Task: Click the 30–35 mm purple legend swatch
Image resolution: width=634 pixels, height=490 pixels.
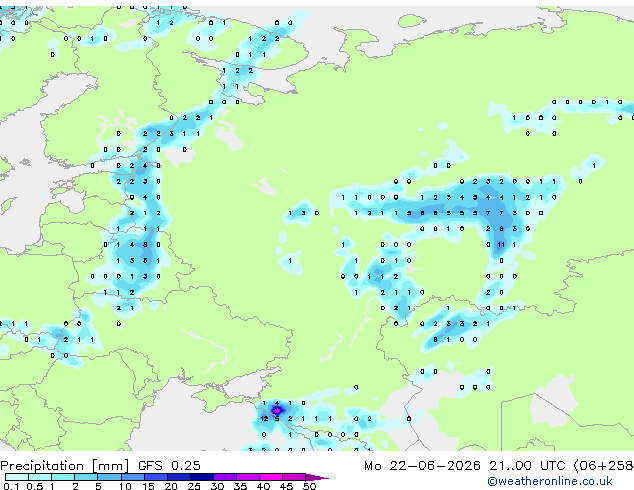Action: coord(224,477)
